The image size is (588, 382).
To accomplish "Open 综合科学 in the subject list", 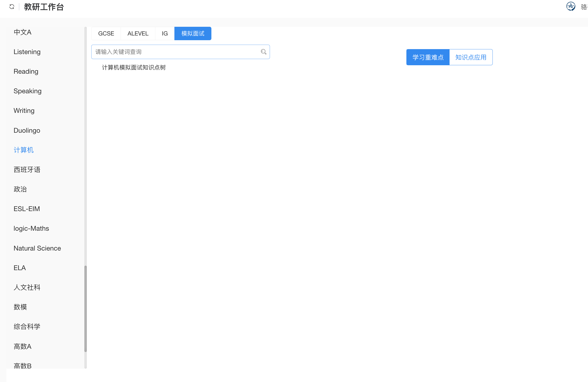I will [x=27, y=327].
